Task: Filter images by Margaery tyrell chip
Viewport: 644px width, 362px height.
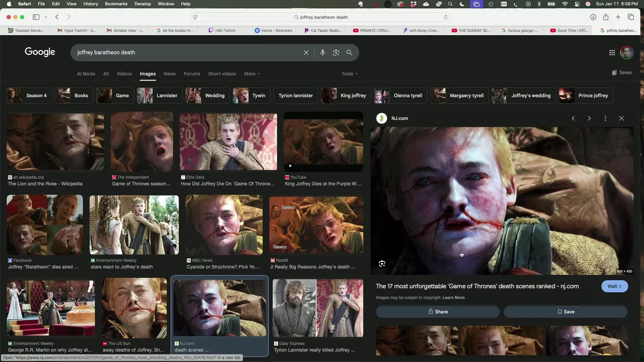Action: click(x=458, y=96)
